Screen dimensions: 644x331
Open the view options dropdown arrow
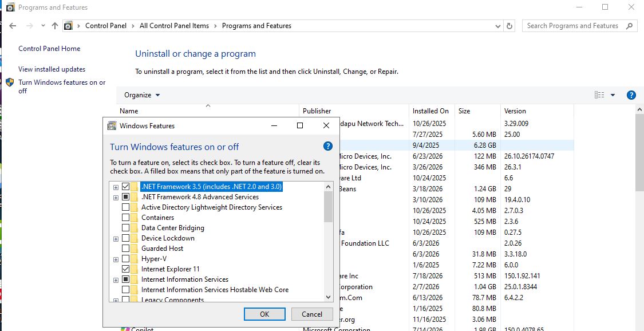point(613,95)
